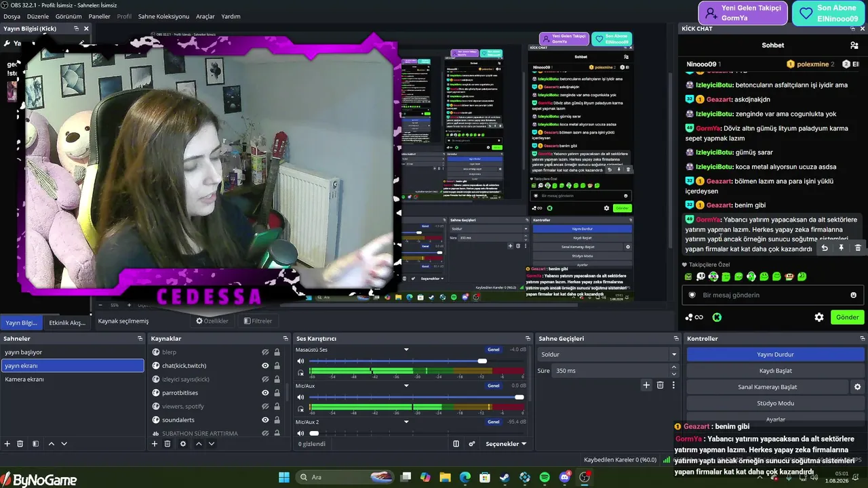The width and height of the screenshot is (868, 488).
Task: Increase transition Süre with up arrow
Action: click(673, 367)
